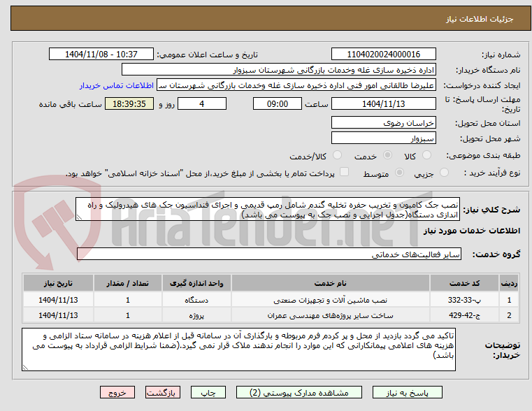Click the طبقه بندی موضوعی label

point(483,156)
